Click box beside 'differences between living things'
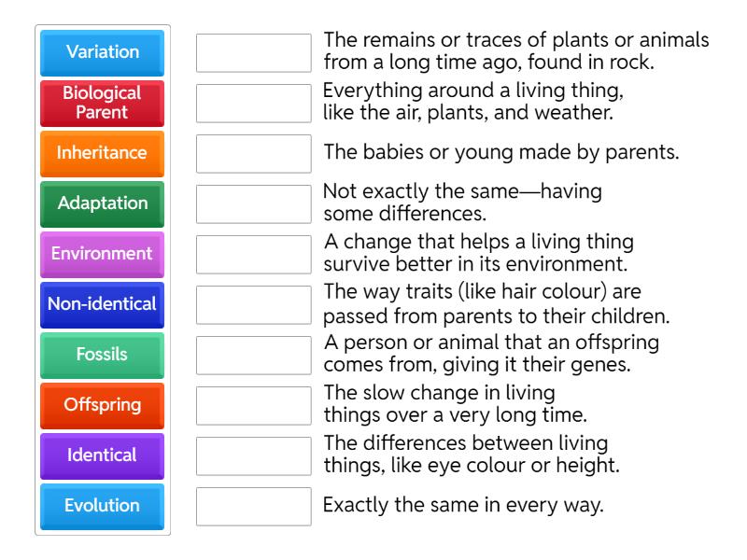747x560 pixels. (x=254, y=456)
